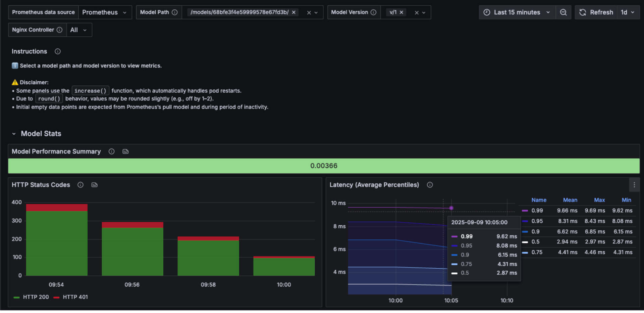Open the HTTP Status Codes panel links icon
644x313 pixels.
click(95, 185)
